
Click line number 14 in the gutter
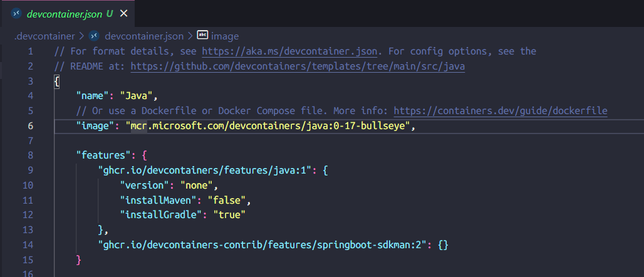pyautogui.click(x=28, y=244)
